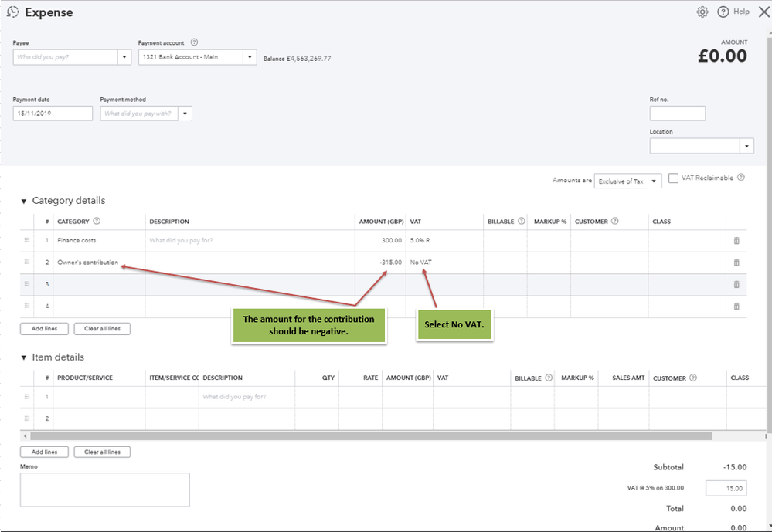Click the Payment account help icon
772x532 pixels.
(194, 42)
